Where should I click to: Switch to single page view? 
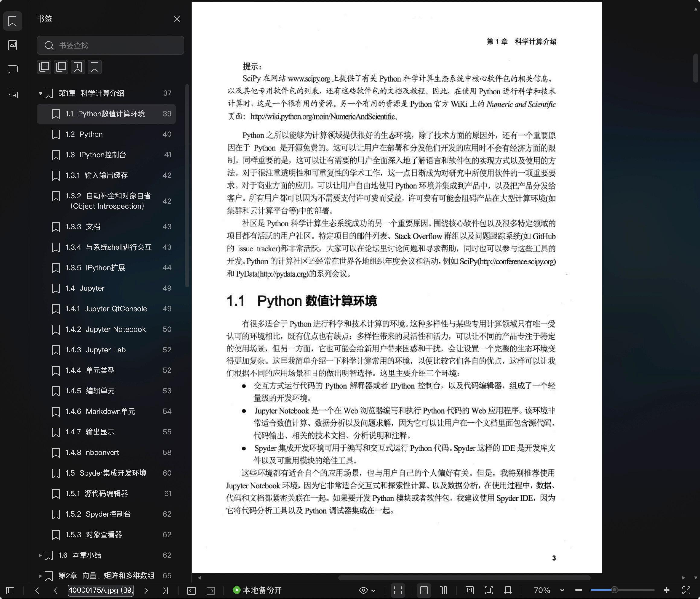click(x=424, y=590)
